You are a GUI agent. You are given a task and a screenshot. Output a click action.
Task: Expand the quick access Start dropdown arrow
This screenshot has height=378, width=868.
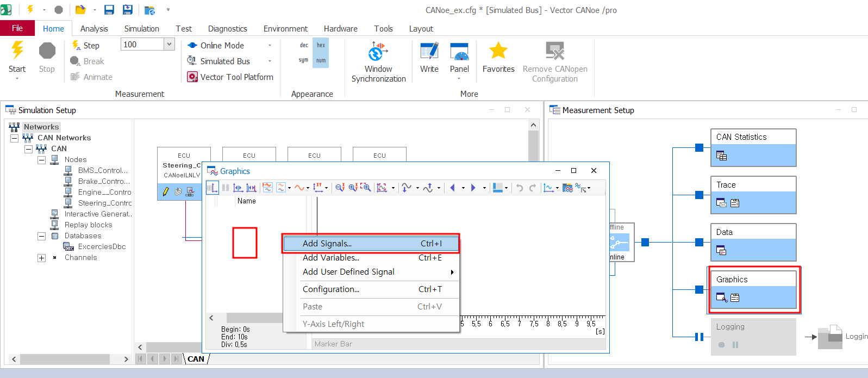pos(44,10)
